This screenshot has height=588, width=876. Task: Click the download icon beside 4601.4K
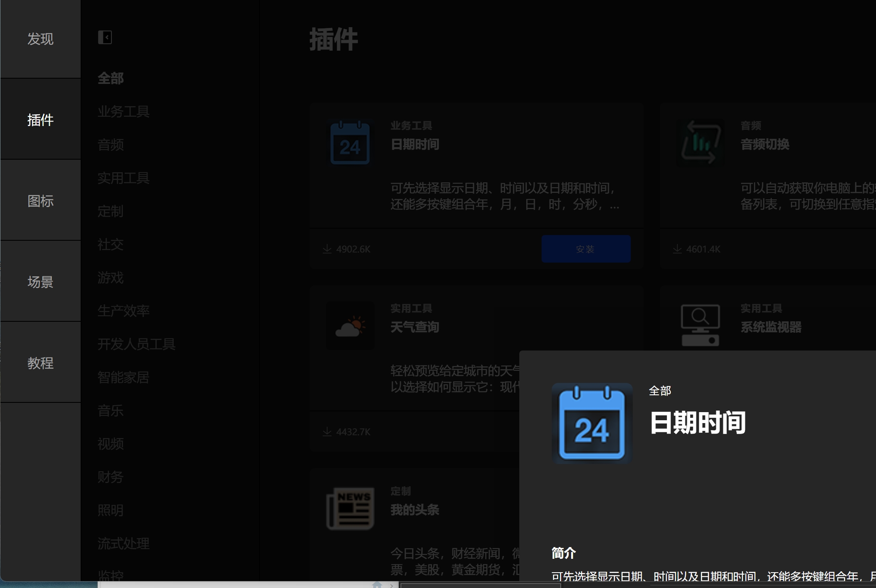[676, 249]
